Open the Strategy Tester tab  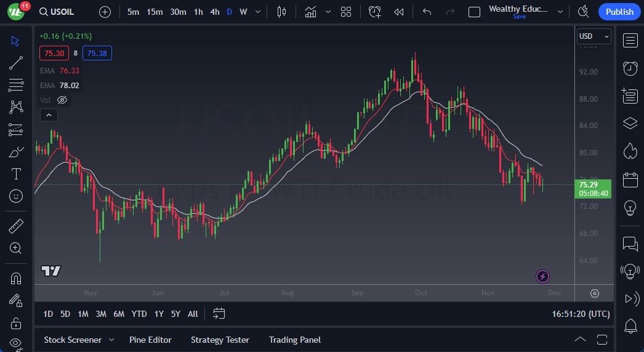point(220,340)
